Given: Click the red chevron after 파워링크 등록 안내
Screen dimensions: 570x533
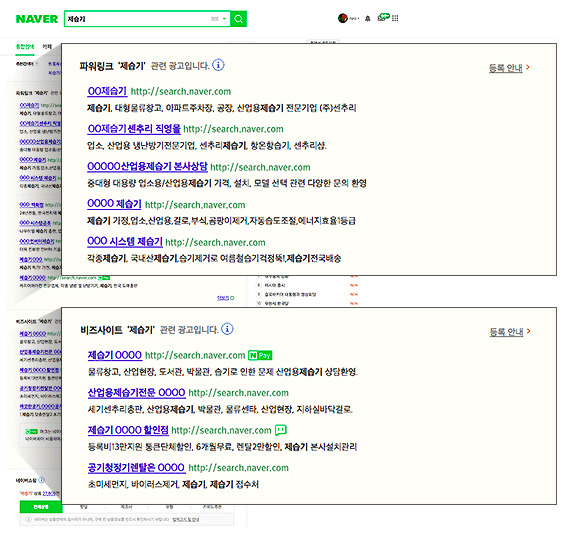Looking at the screenshot, I should (528, 67).
